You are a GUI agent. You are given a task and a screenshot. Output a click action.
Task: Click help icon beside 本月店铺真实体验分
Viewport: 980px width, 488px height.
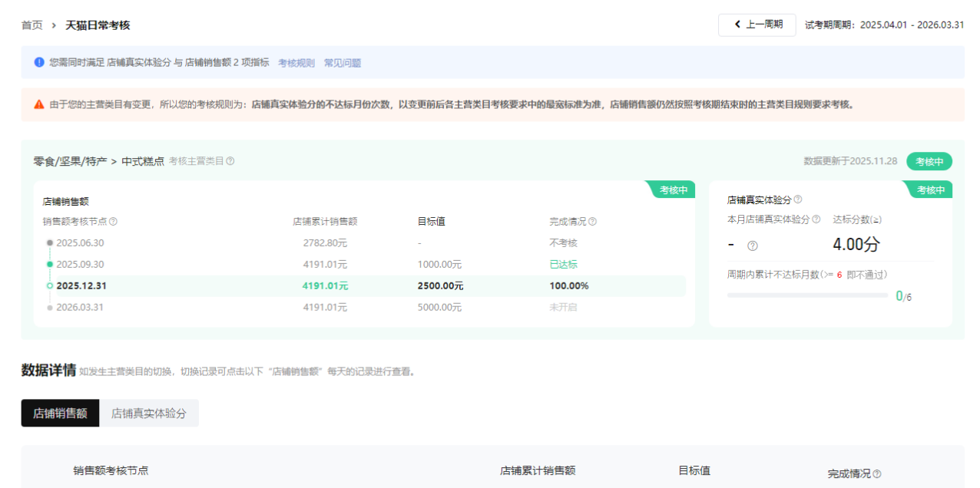(816, 219)
